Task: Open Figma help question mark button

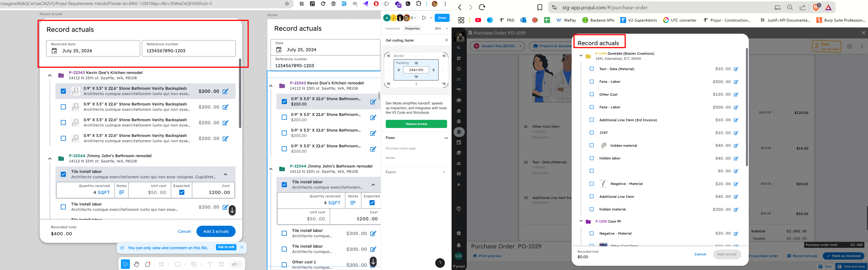Action: coord(440,263)
